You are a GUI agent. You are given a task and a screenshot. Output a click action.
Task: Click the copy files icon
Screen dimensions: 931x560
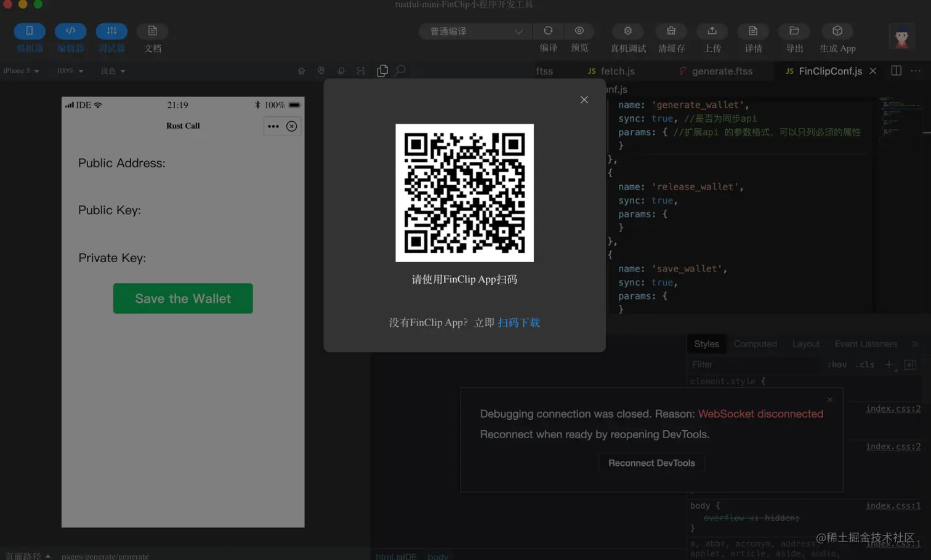pos(382,71)
